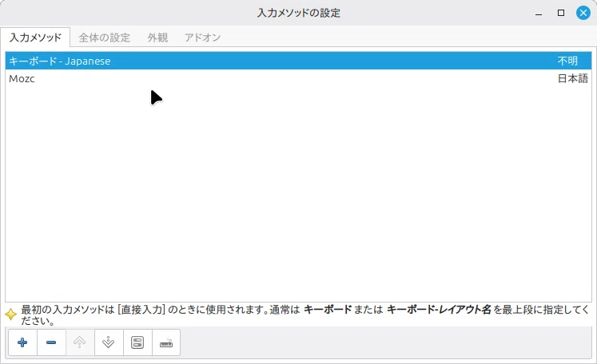The width and height of the screenshot is (597, 364).
Task: Open keyboard layout selection icon
Action: 166,342
